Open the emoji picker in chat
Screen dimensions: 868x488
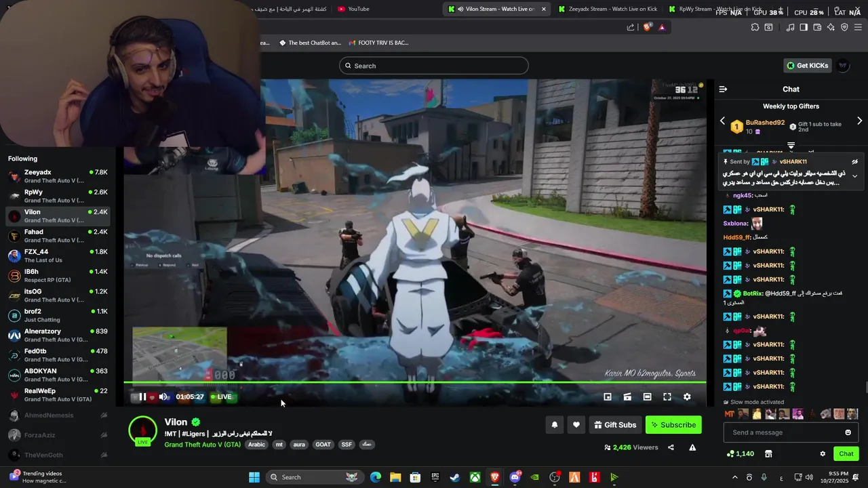tap(848, 432)
